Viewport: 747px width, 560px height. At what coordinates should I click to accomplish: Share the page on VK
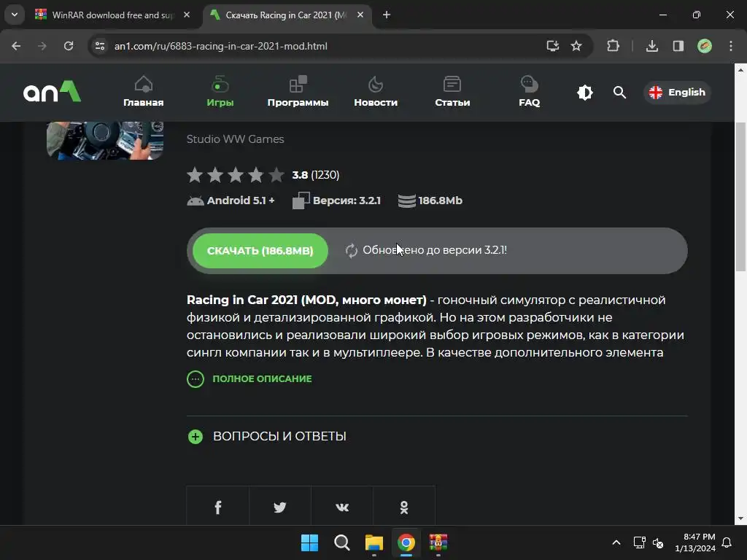click(x=342, y=507)
